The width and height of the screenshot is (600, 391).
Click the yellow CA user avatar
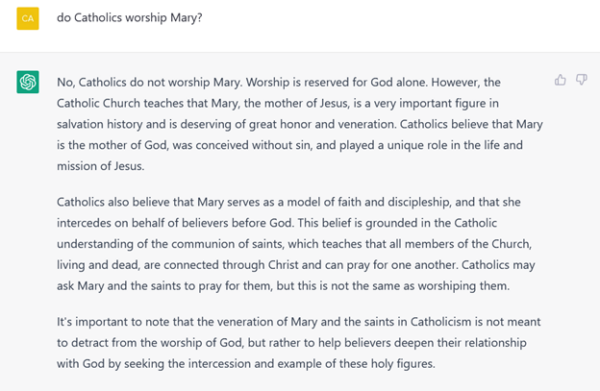(x=28, y=18)
